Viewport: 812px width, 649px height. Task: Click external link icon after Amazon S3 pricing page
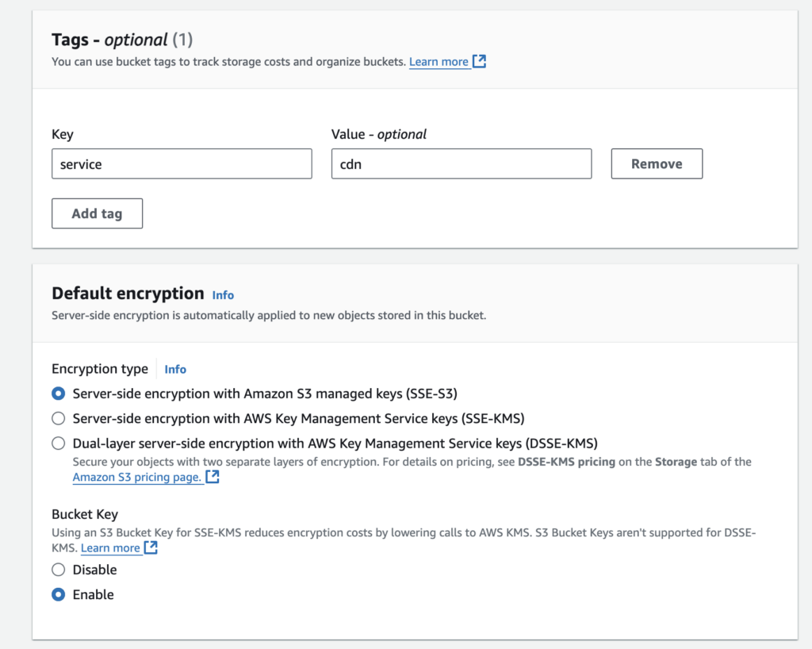pyautogui.click(x=213, y=477)
